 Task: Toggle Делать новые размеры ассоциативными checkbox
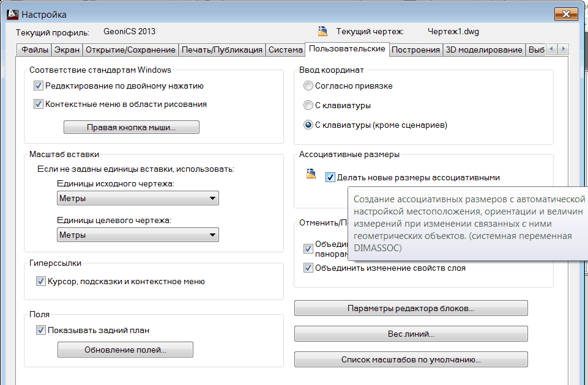click(330, 178)
